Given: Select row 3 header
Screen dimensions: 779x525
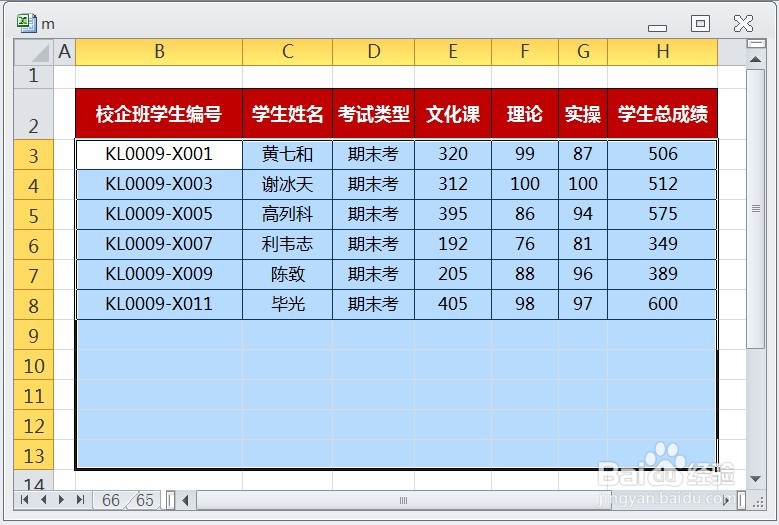Looking at the screenshot, I should tap(34, 155).
